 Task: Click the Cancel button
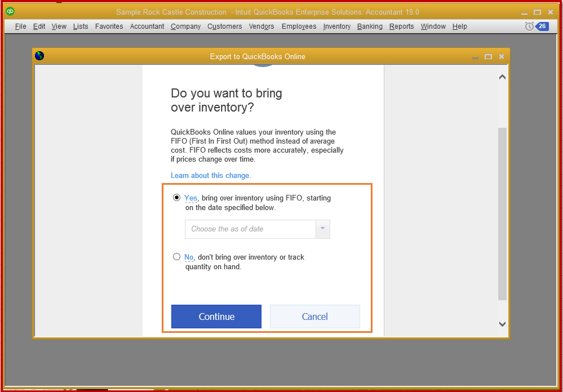(314, 317)
